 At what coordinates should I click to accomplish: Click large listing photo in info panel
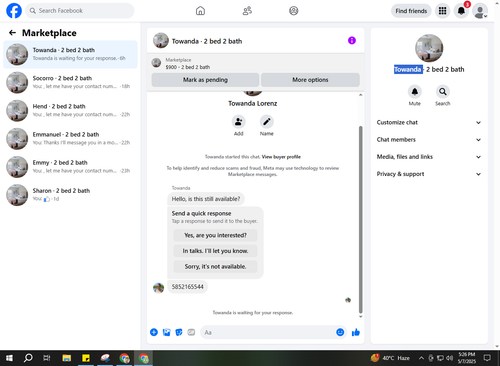point(429,48)
